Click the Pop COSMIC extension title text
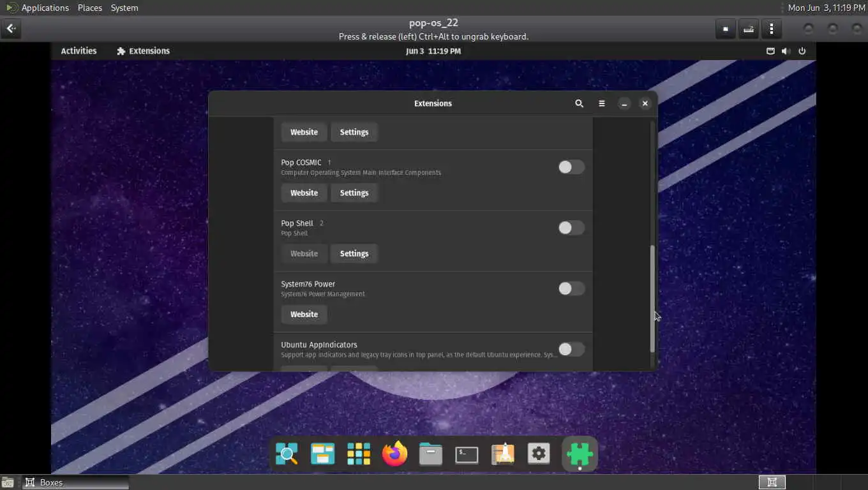868x490 pixels. (x=301, y=163)
